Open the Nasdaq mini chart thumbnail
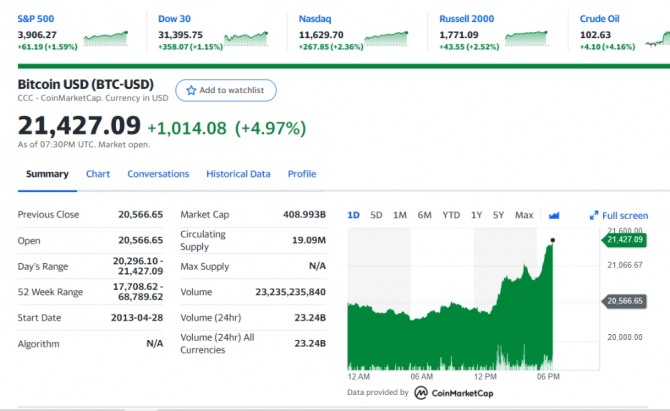Viewport: 670px width, 411px height. pyautogui.click(x=386, y=38)
